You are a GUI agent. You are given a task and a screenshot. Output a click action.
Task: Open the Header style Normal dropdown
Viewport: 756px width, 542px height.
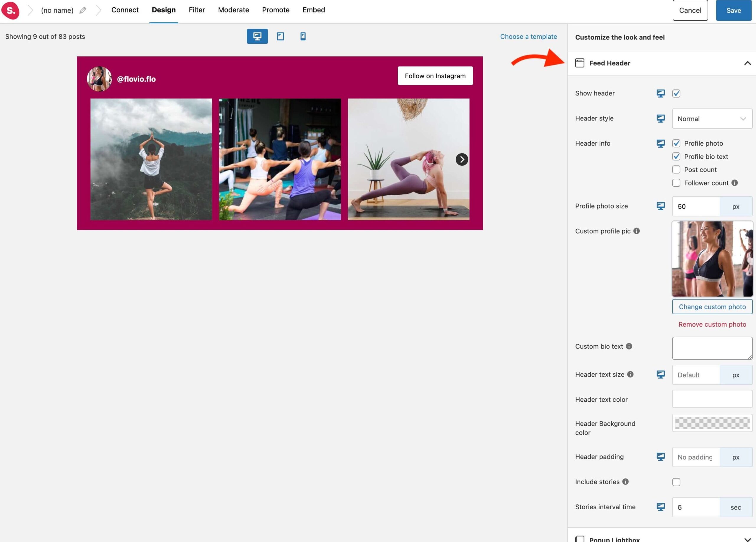point(712,119)
